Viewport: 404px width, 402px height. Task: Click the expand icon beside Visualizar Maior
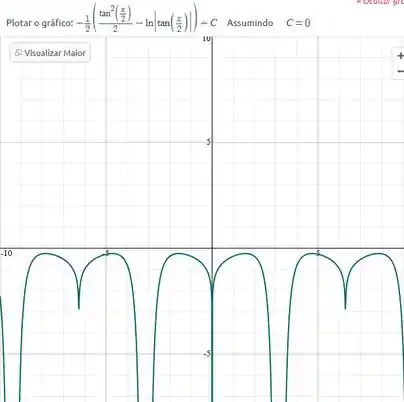[x=18, y=53]
